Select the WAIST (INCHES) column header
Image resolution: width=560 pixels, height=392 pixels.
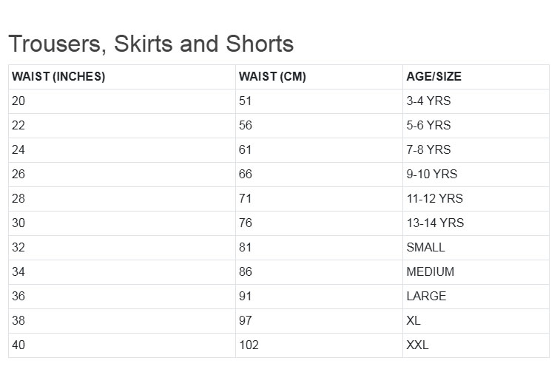(x=58, y=76)
